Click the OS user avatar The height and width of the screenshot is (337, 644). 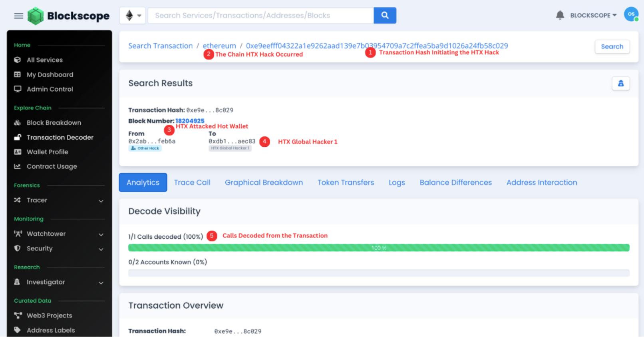click(631, 14)
